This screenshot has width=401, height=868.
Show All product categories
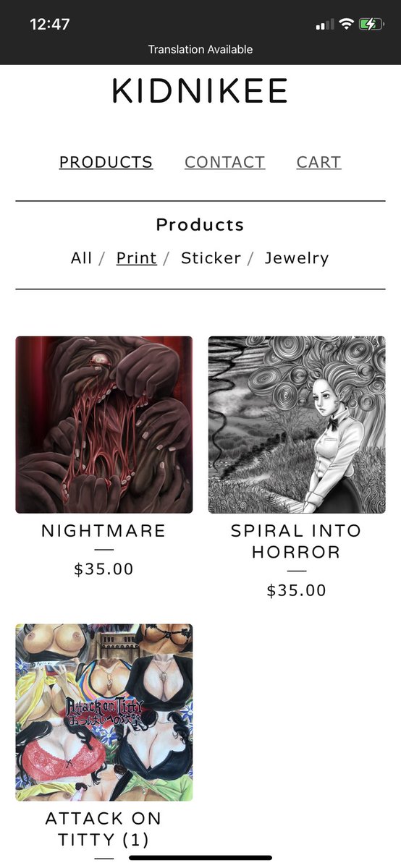pyautogui.click(x=81, y=258)
